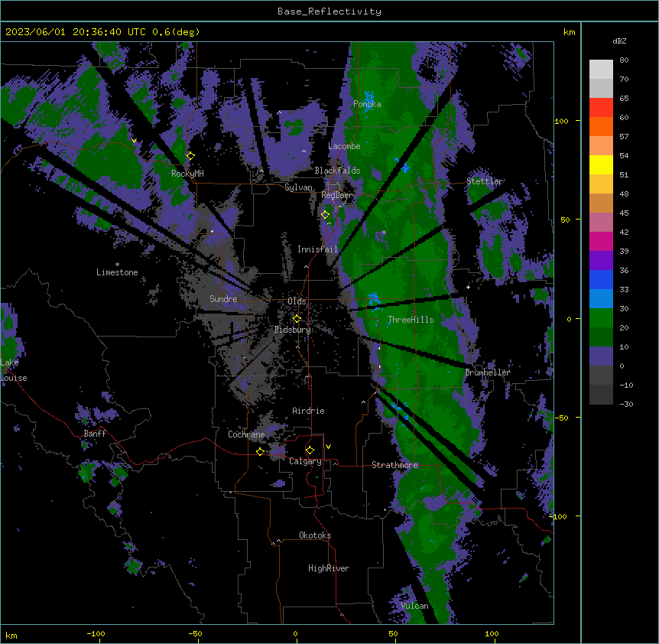The height and width of the screenshot is (644, 659).
Task: Click the Calgary city label
Action: tap(305, 461)
